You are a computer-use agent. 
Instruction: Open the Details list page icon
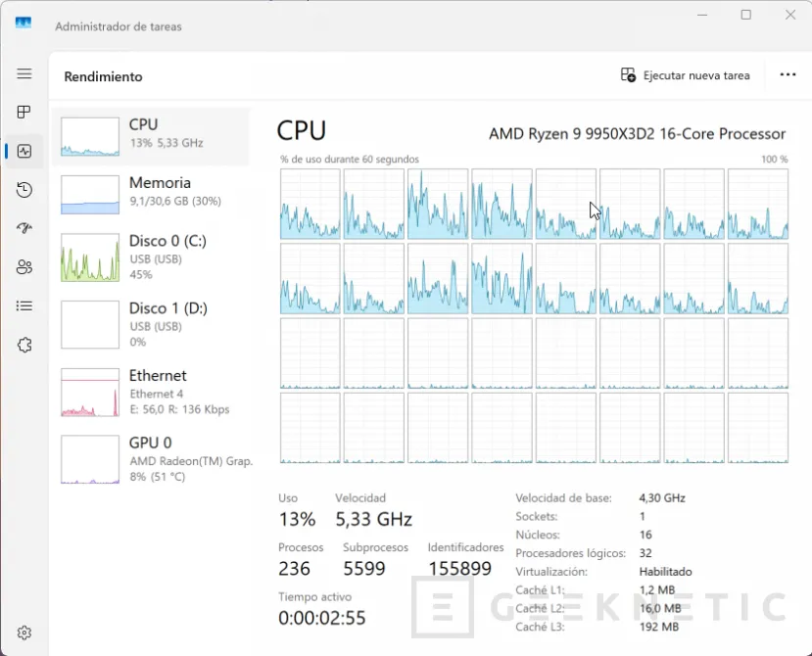click(24, 306)
